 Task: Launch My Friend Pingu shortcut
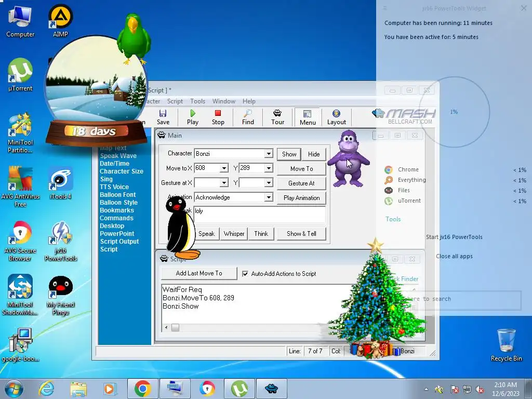tap(60, 295)
